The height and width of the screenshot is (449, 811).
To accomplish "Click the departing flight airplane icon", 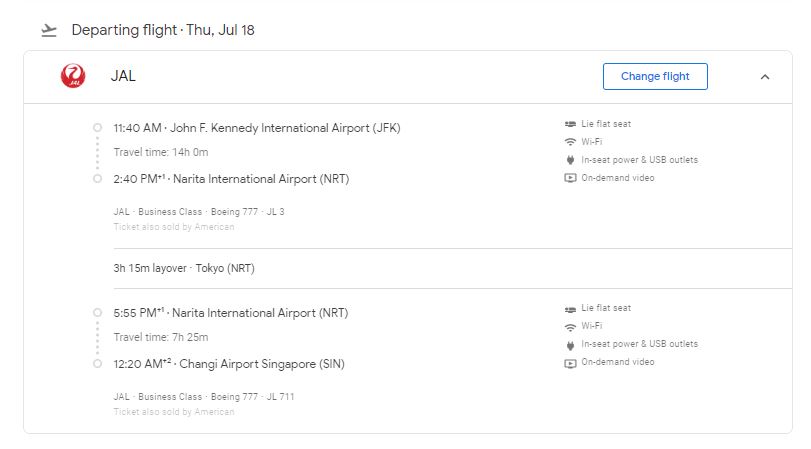I will [x=49, y=30].
